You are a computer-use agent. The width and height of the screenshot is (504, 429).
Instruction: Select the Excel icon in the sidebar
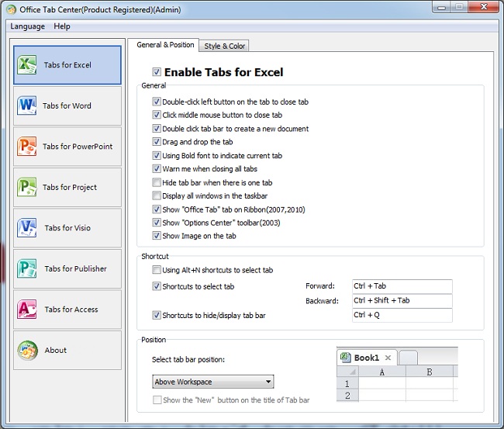pos(26,64)
